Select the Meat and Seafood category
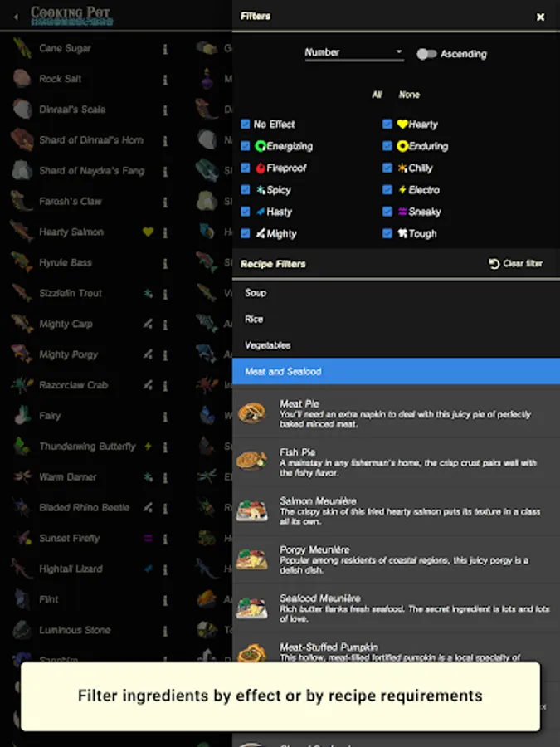This screenshot has width=560, height=747. tap(397, 372)
